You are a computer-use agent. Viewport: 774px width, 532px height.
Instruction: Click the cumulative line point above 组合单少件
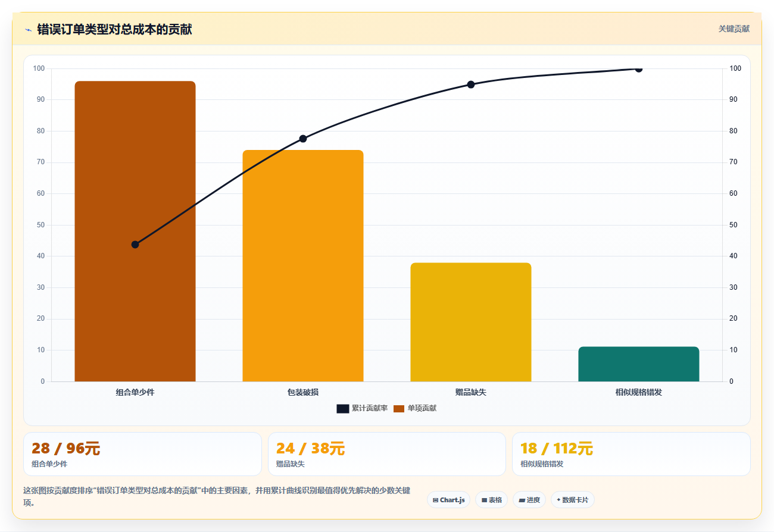click(x=135, y=245)
